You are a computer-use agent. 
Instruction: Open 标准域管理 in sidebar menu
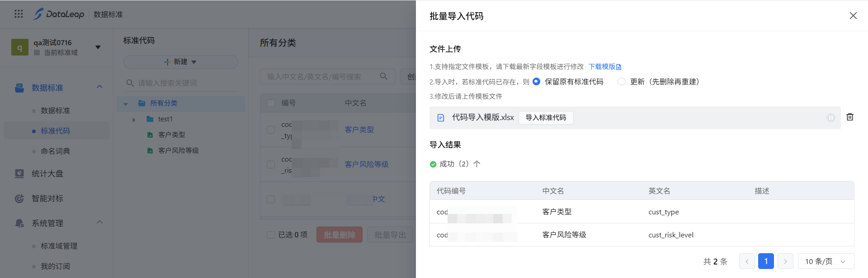click(x=59, y=246)
